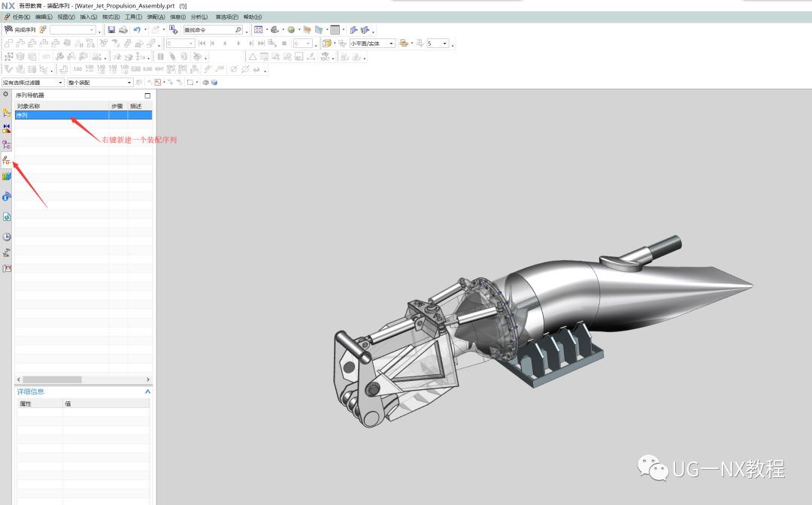Open the 插入 menu
Image resolution: width=812 pixels, height=505 pixels.
point(88,17)
